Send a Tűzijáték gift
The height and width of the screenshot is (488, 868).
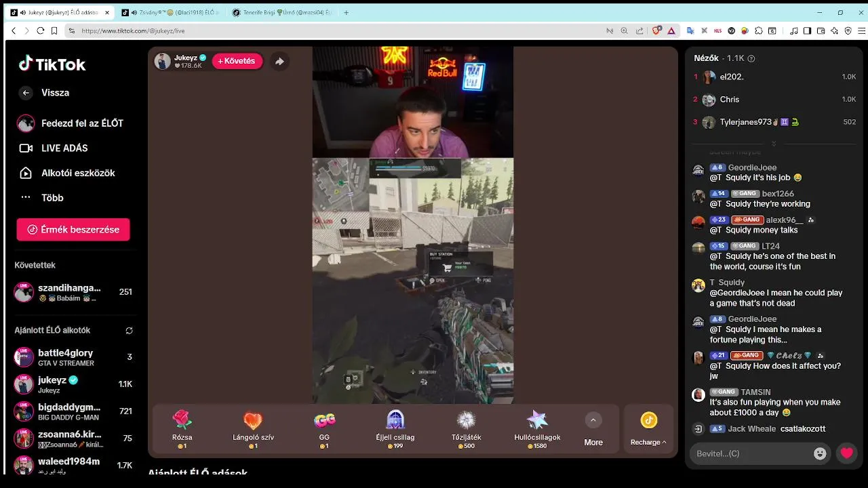[467, 430]
